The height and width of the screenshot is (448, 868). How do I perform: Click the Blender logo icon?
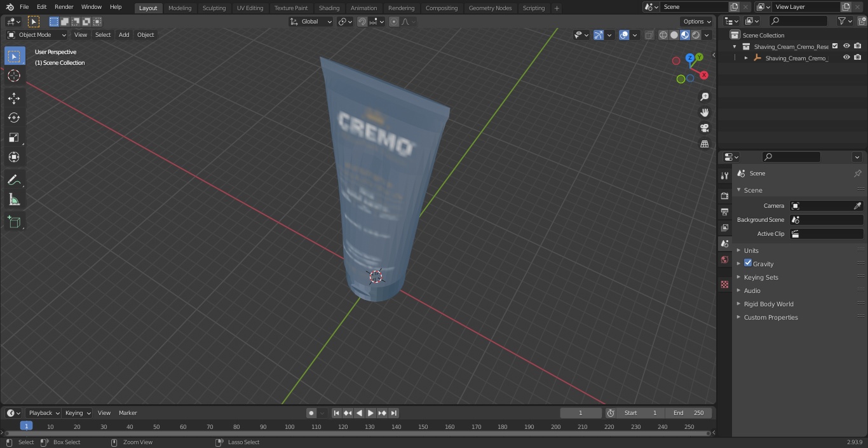10,7
